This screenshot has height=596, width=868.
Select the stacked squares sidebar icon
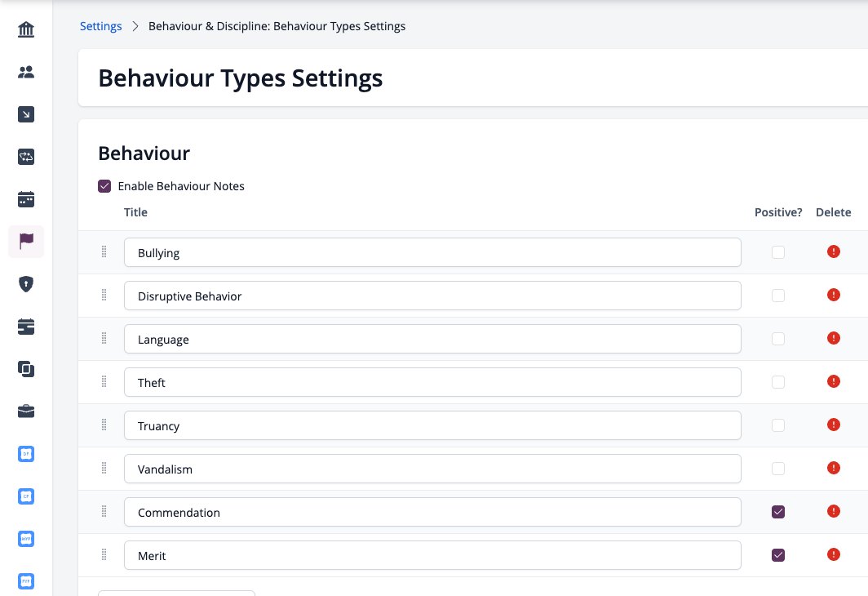point(26,369)
